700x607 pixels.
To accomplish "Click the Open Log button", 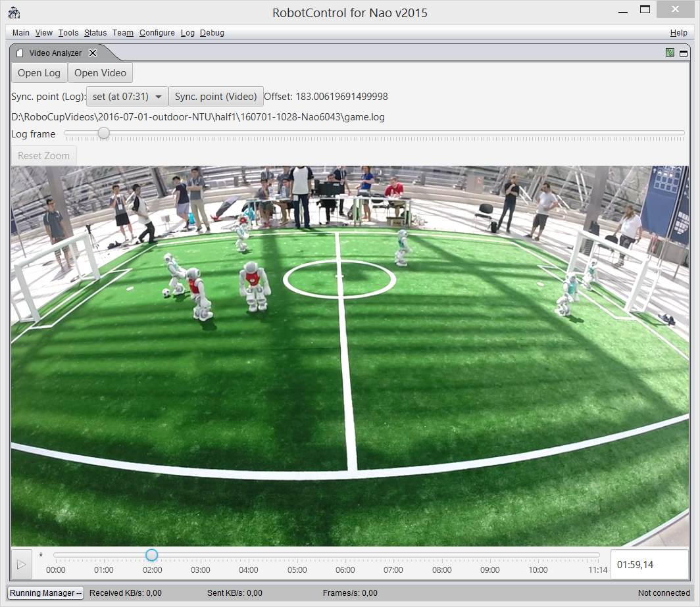I will [x=39, y=73].
